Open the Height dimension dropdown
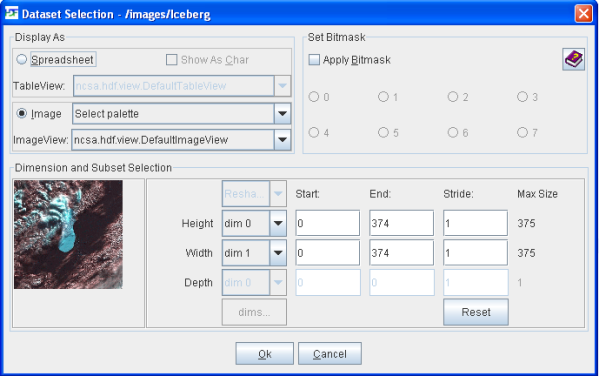 pos(254,223)
